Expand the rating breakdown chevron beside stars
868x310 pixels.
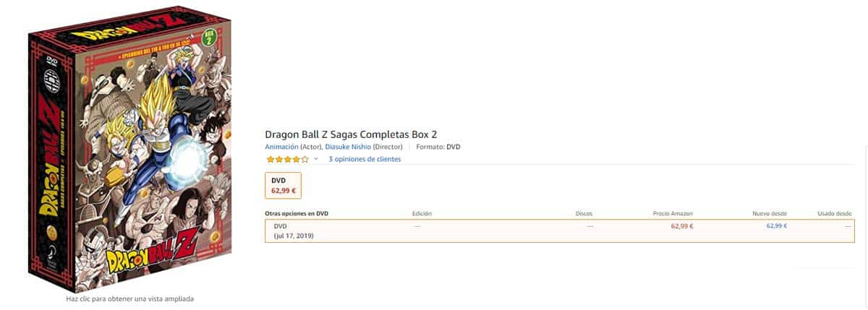pos(316,159)
